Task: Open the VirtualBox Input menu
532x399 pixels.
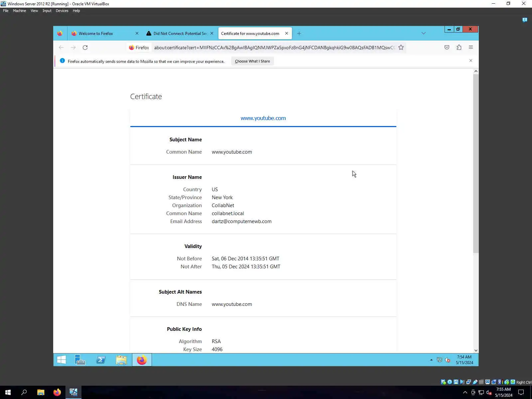Action: [47, 11]
